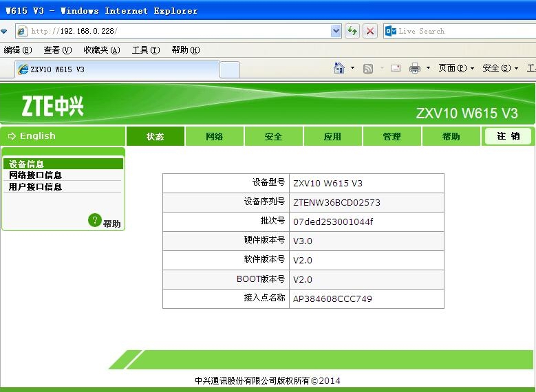Open the 页面(P) page menu dropdown
This screenshot has height=392, width=536.
(456, 68)
